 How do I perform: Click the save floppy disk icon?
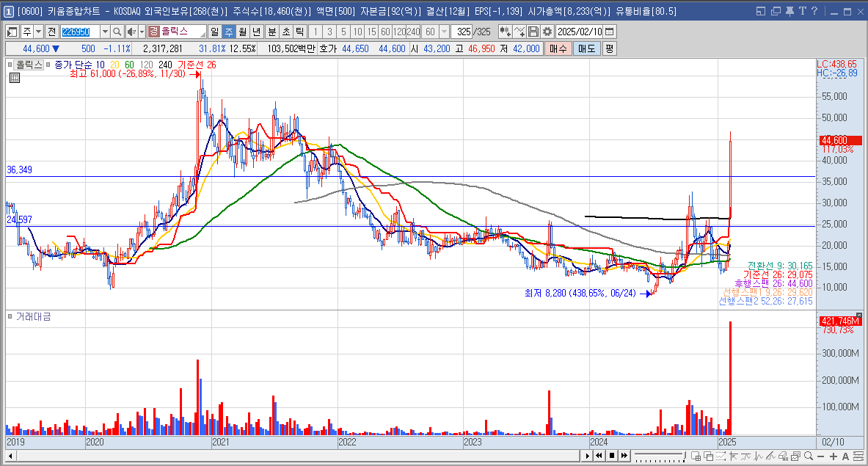point(533,32)
